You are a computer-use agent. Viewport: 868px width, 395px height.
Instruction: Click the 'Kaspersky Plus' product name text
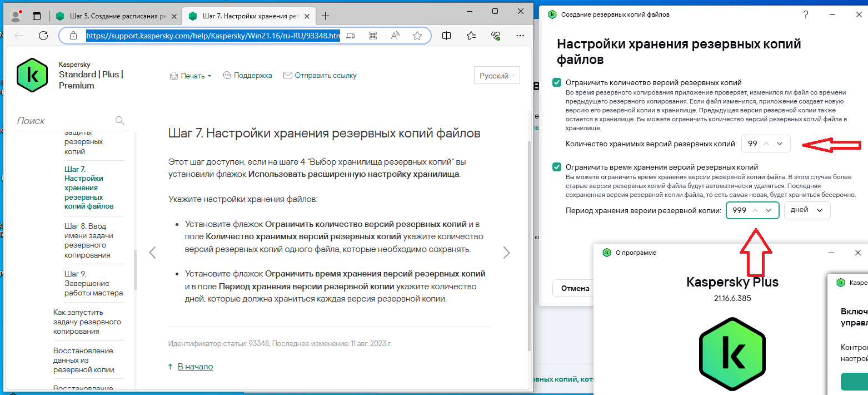coord(732,282)
